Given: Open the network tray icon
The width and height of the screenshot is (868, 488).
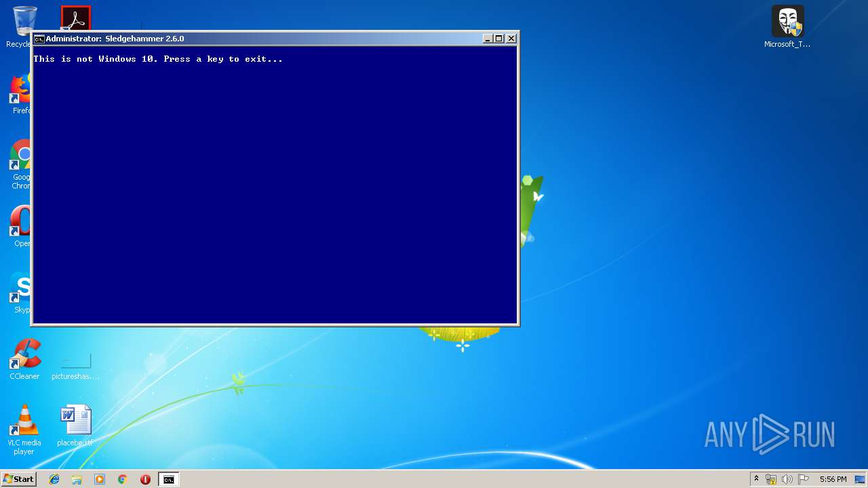Looking at the screenshot, I should point(771,479).
